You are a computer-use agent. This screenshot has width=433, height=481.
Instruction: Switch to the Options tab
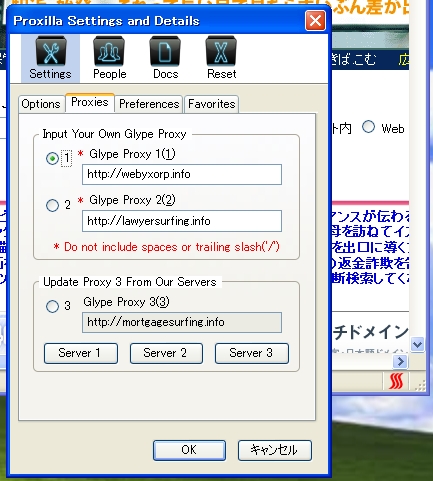41,104
